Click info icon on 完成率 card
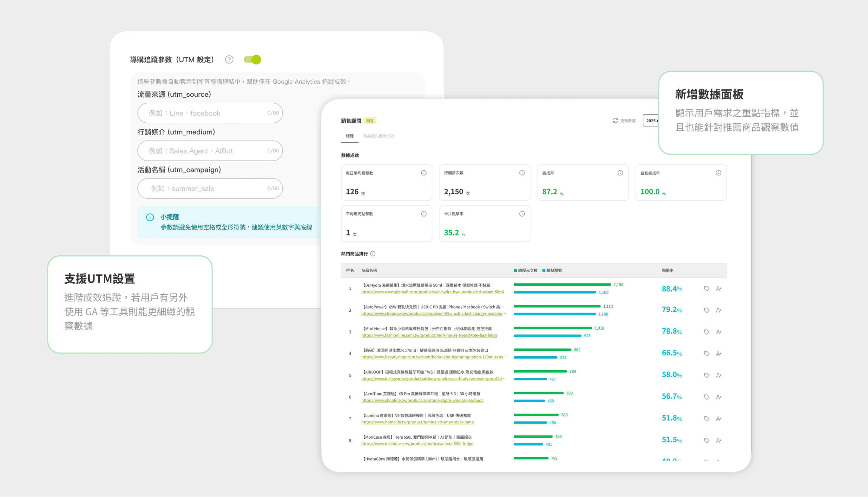 coord(620,173)
